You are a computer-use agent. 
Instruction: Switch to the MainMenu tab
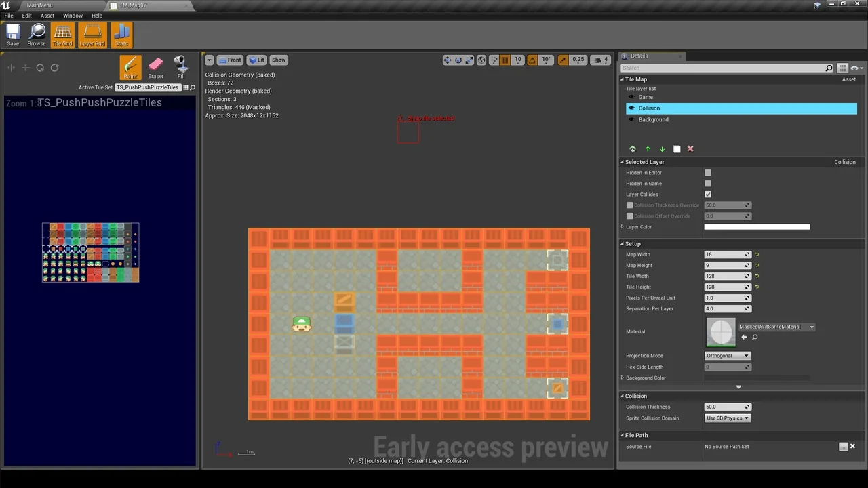tap(40, 5)
